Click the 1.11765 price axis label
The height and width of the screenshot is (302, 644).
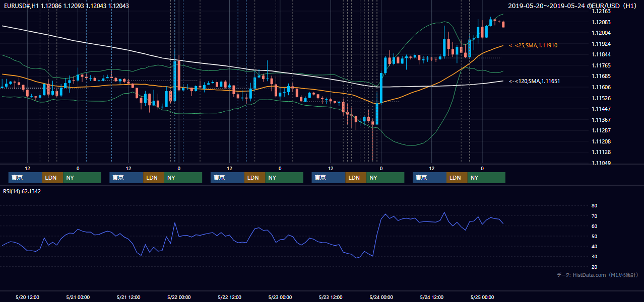tap(601, 65)
